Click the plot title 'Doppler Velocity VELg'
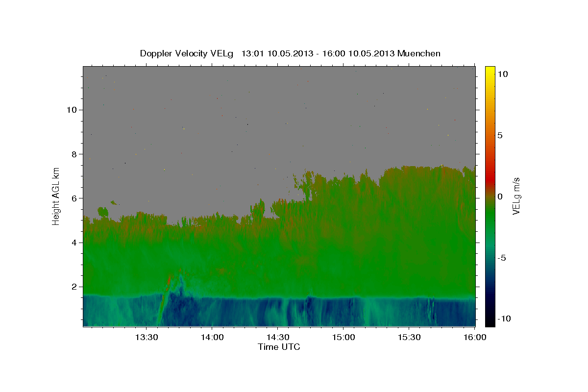 click(188, 53)
